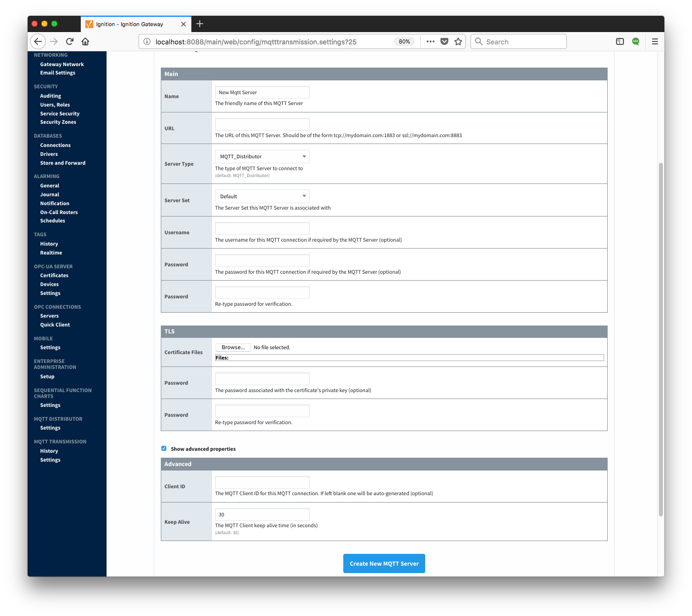Select the Ignition Gateway browser tab
The height and width of the screenshot is (616, 692).
tap(136, 24)
